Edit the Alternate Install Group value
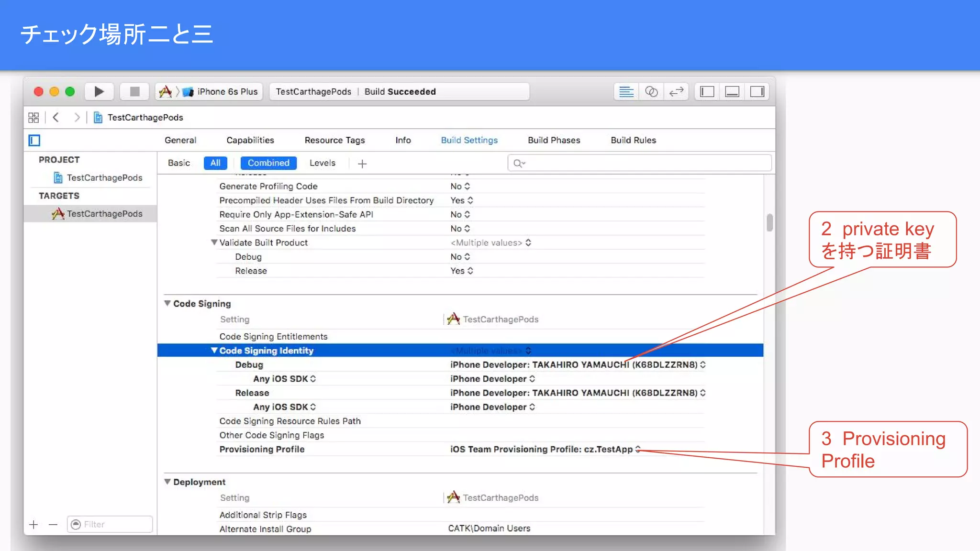Image resolution: width=980 pixels, height=551 pixels. [489, 528]
